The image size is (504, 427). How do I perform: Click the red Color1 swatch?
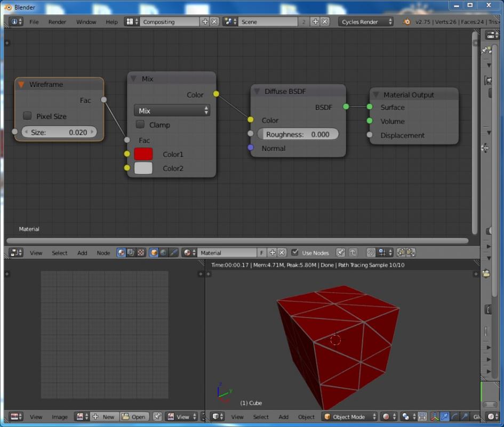(x=143, y=154)
